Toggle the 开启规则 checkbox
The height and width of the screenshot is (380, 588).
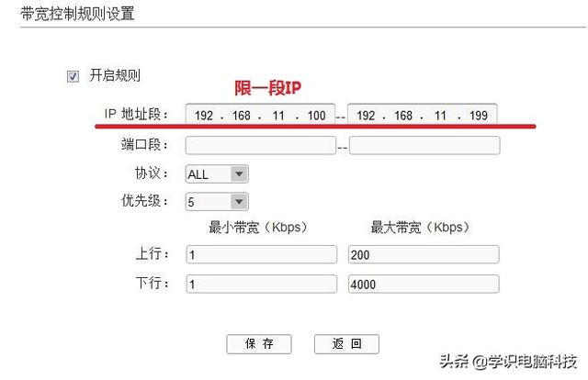pyautogui.click(x=73, y=76)
